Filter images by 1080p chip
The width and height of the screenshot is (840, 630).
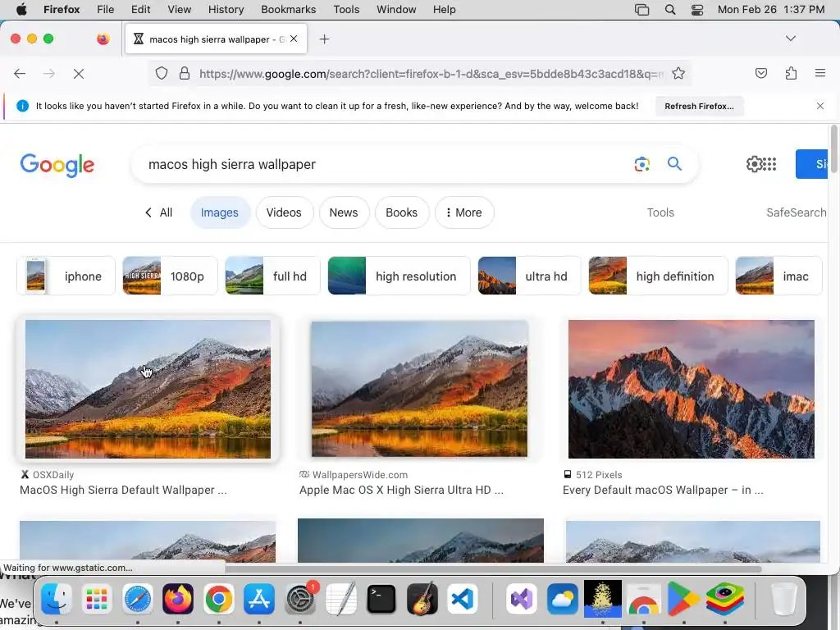[x=170, y=276]
